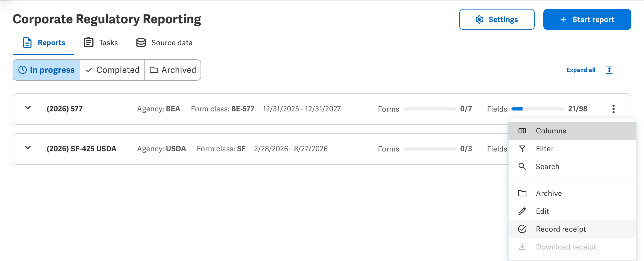Open Settings
The height and width of the screenshot is (261, 644).
tap(497, 20)
